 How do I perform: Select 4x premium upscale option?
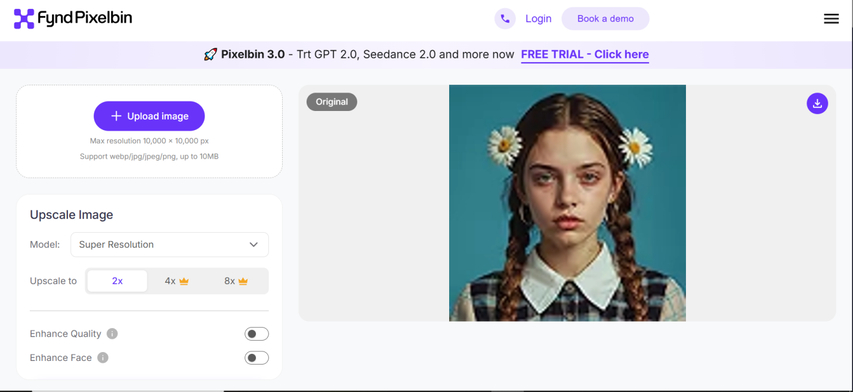coord(177,281)
